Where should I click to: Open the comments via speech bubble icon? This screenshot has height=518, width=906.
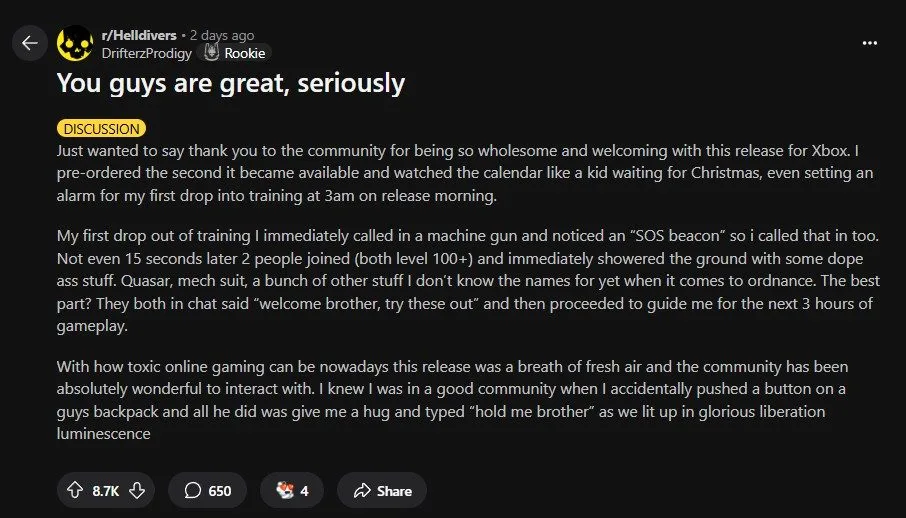(192, 490)
